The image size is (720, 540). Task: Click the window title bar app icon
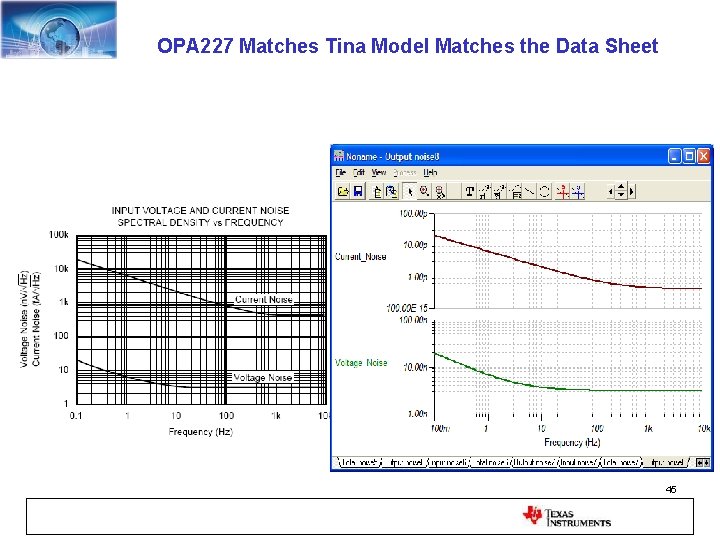339,156
